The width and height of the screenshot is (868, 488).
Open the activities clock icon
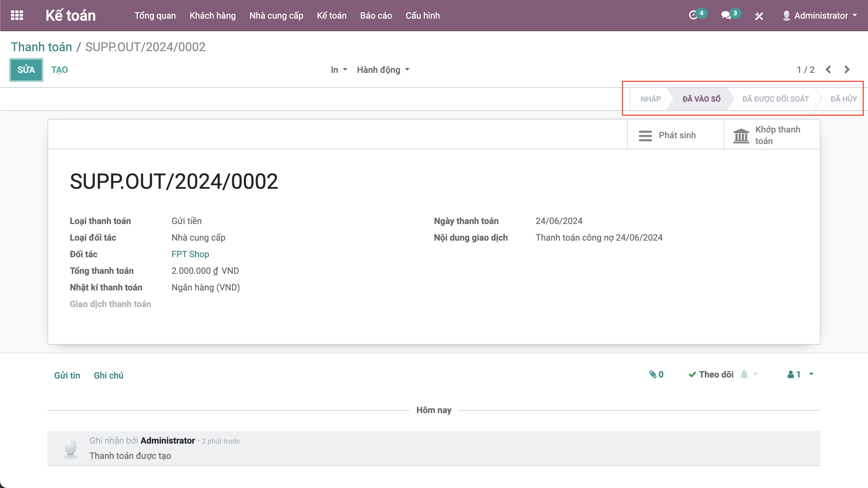693,15
